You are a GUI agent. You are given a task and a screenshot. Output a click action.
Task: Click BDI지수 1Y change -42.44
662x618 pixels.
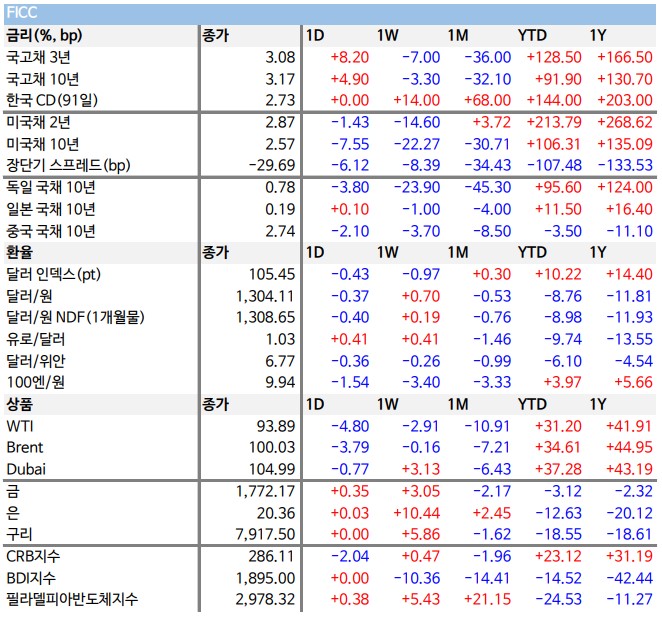click(x=630, y=578)
